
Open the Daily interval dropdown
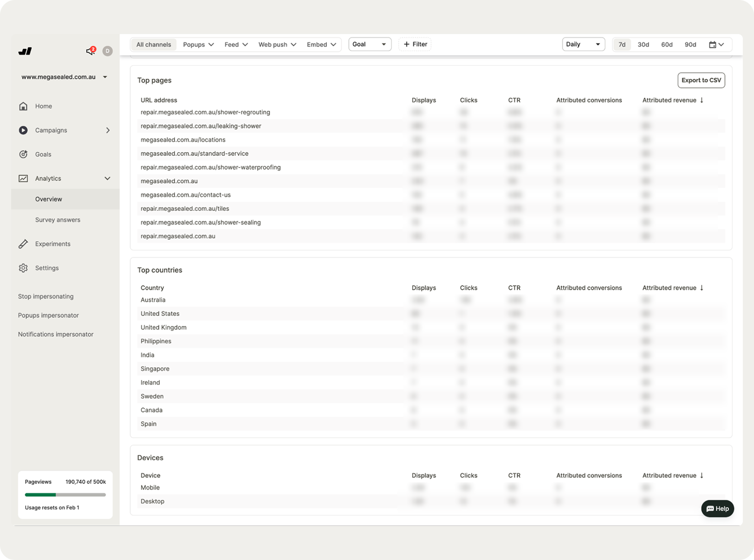[583, 44]
